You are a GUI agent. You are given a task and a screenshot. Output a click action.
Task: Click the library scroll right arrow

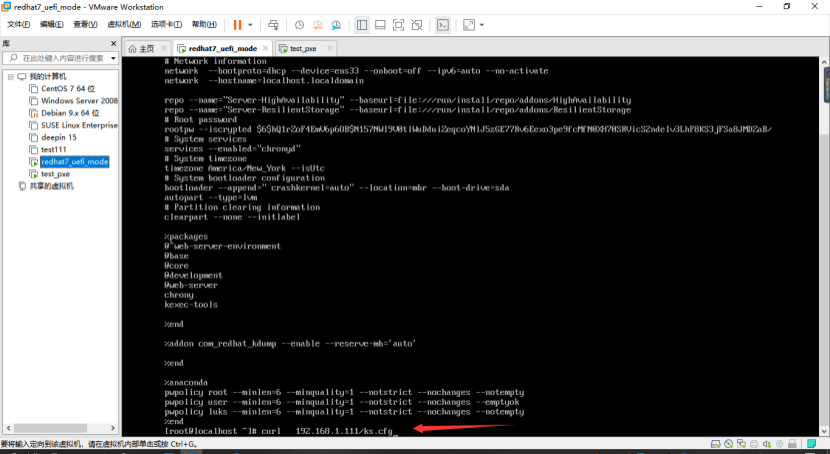pyautogui.click(x=113, y=428)
